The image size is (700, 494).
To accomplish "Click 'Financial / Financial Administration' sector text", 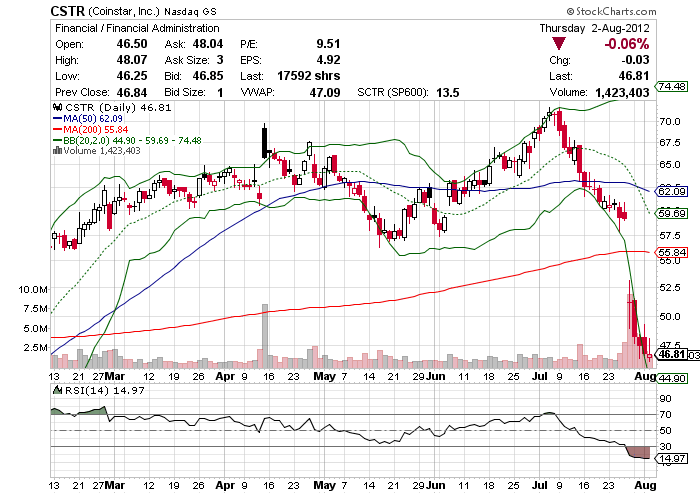I will point(137,28).
